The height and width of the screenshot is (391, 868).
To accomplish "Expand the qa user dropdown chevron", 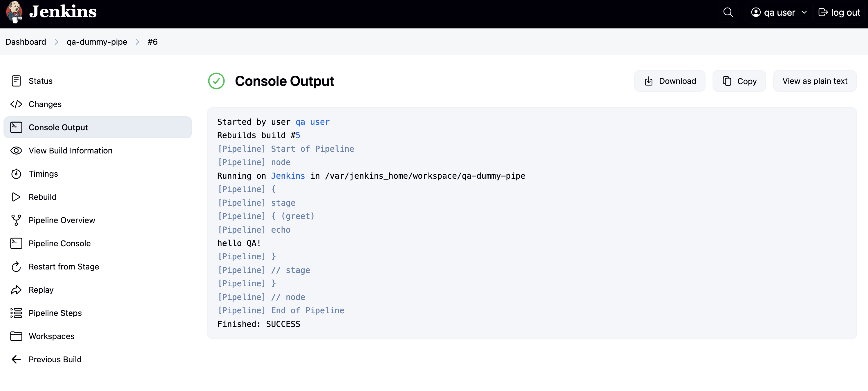I will 804,12.
